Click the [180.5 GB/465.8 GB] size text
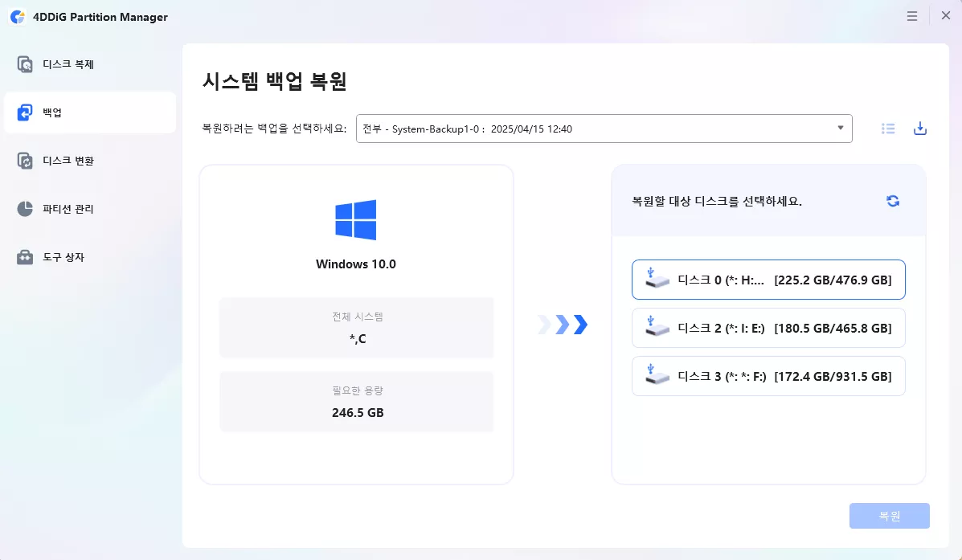This screenshot has width=962, height=560. pos(833,329)
